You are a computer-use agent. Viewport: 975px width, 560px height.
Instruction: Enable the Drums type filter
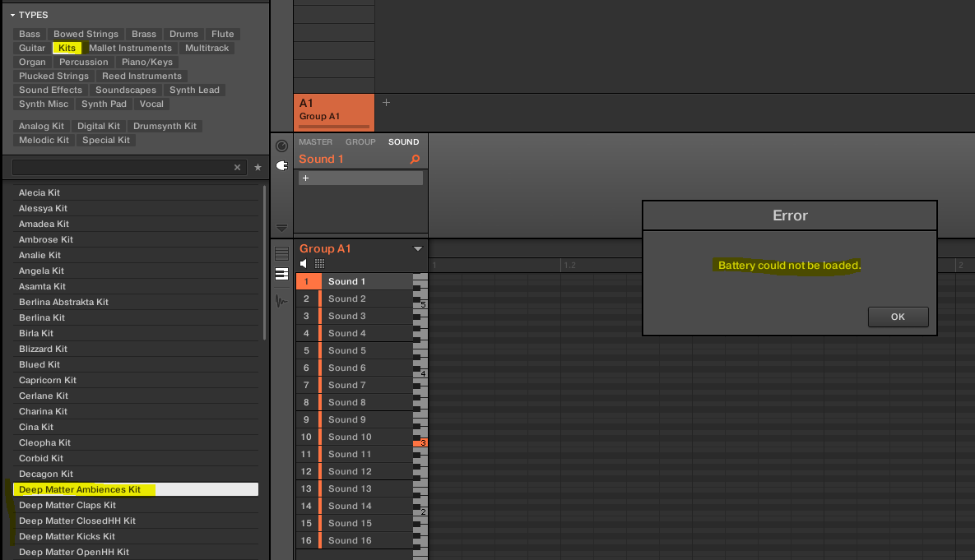pyautogui.click(x=183, y=35)
